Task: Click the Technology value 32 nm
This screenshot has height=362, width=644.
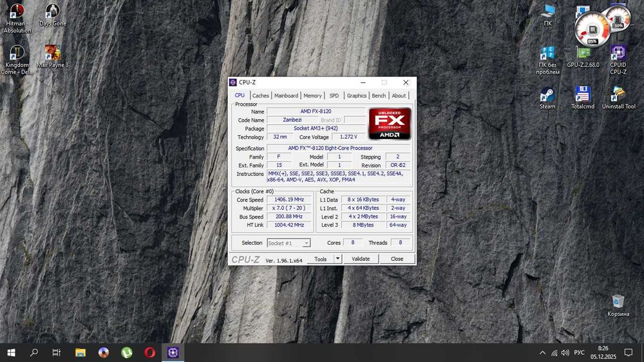Action: click(279, 137)
